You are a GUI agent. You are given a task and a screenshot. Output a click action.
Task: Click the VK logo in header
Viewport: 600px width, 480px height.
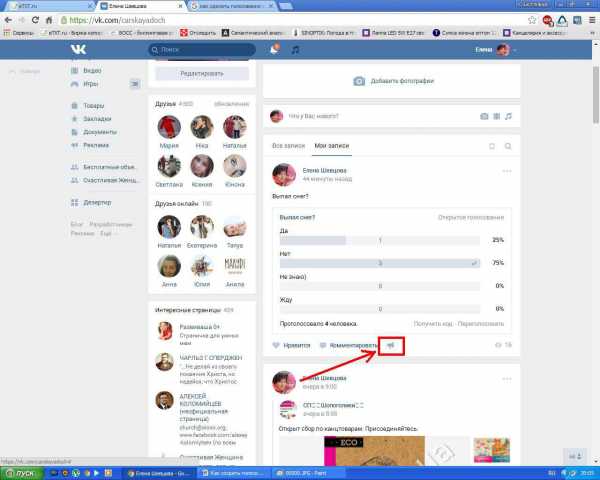[x=78, y=49]
